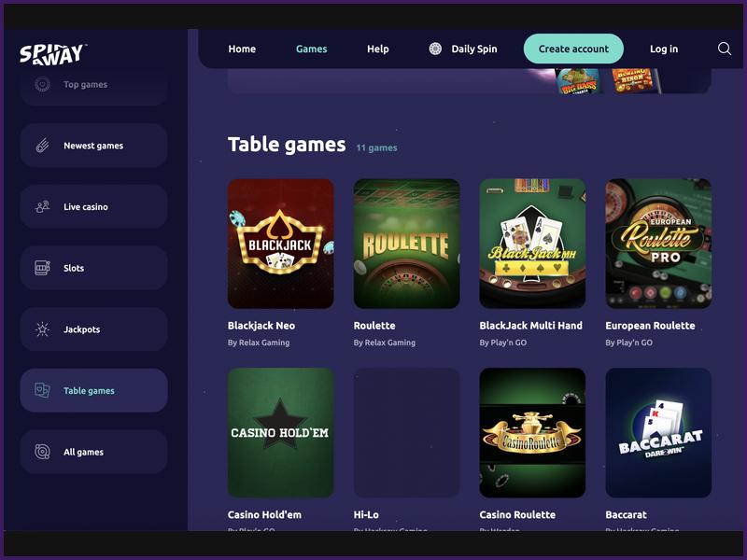Viewport: 747px width, 560px height.
Task: Click the Live casino dealer icon
Action: [x=42, y=206]
